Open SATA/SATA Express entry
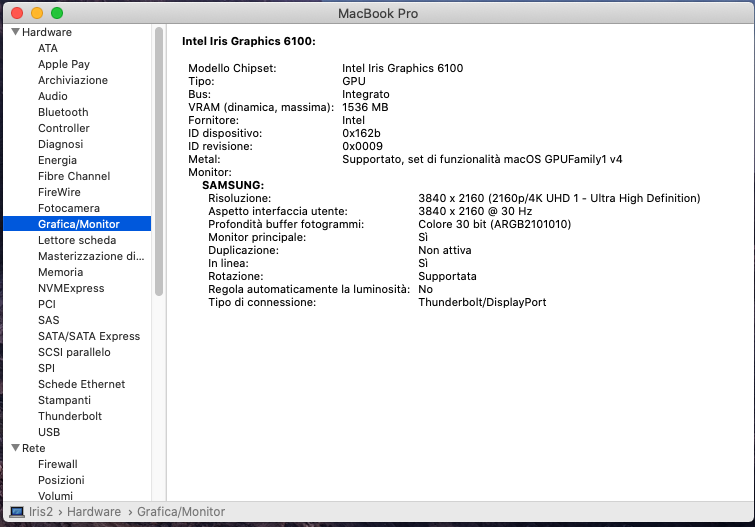 pos(89,336)
